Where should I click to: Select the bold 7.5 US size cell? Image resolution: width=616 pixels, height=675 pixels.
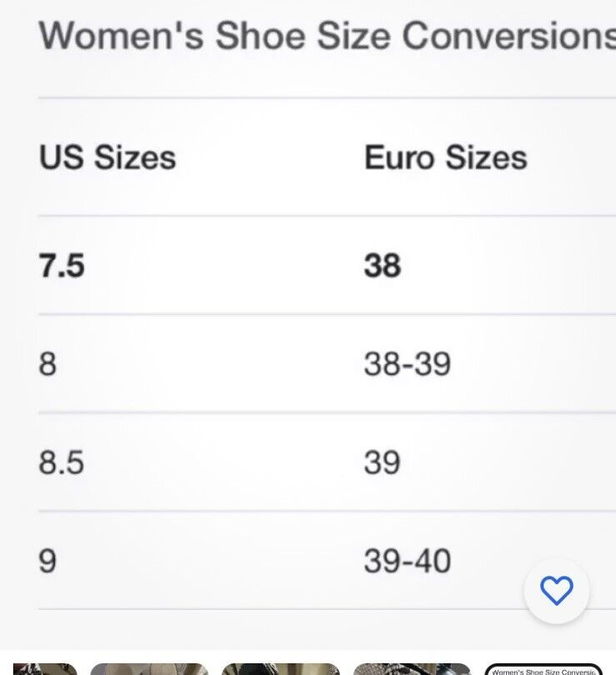[62, 266]
